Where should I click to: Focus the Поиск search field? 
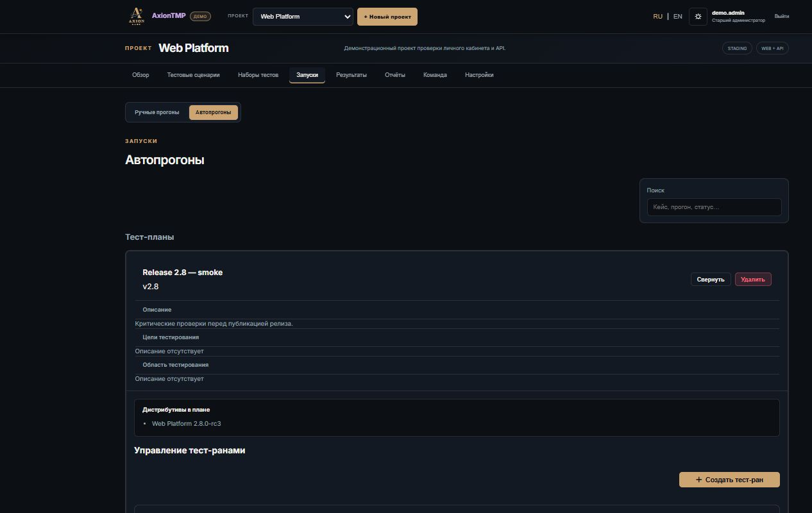pyautogui.click(x=714, y=207)
